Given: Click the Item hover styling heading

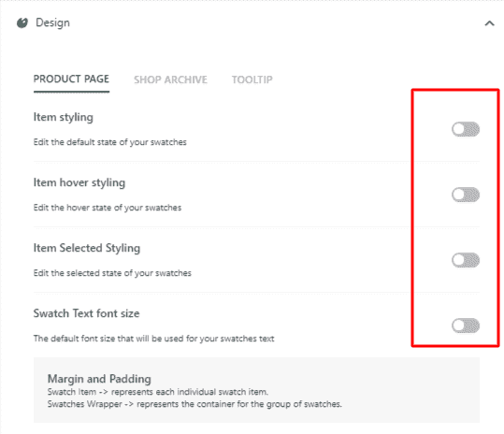Looking at the screenshot, I should coord(79,182).
